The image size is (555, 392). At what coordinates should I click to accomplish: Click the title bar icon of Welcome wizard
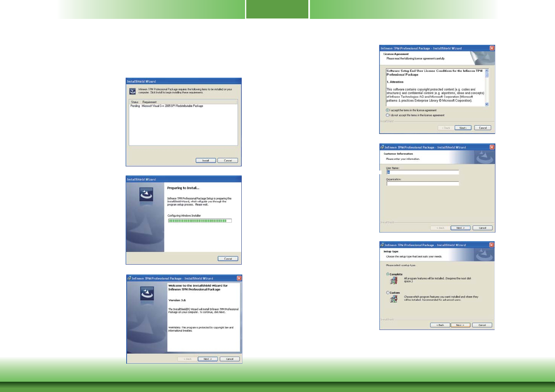[129, 278]
